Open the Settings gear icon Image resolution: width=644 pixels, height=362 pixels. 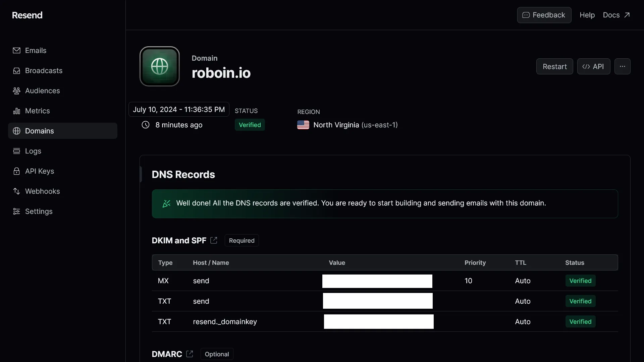16,211
